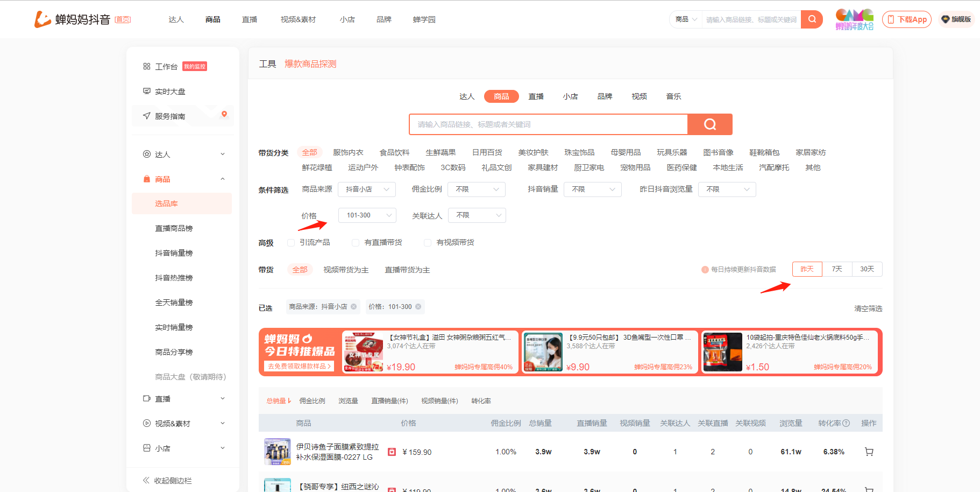Select 食品饮料 category

(394, 152)
